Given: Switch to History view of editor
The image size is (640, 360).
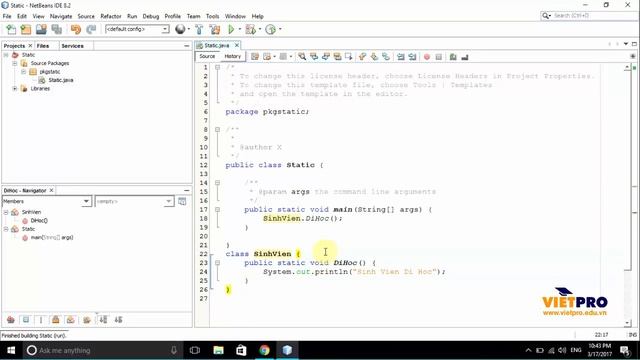Looking at the screenshot, I should coord(233,56).
